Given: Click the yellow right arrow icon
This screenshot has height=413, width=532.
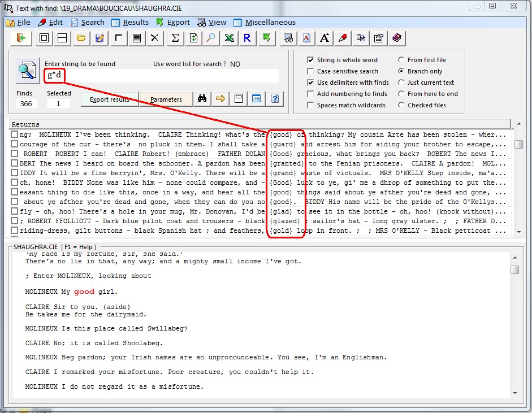Looking at the screenshot, I should (x=220, y=99).
